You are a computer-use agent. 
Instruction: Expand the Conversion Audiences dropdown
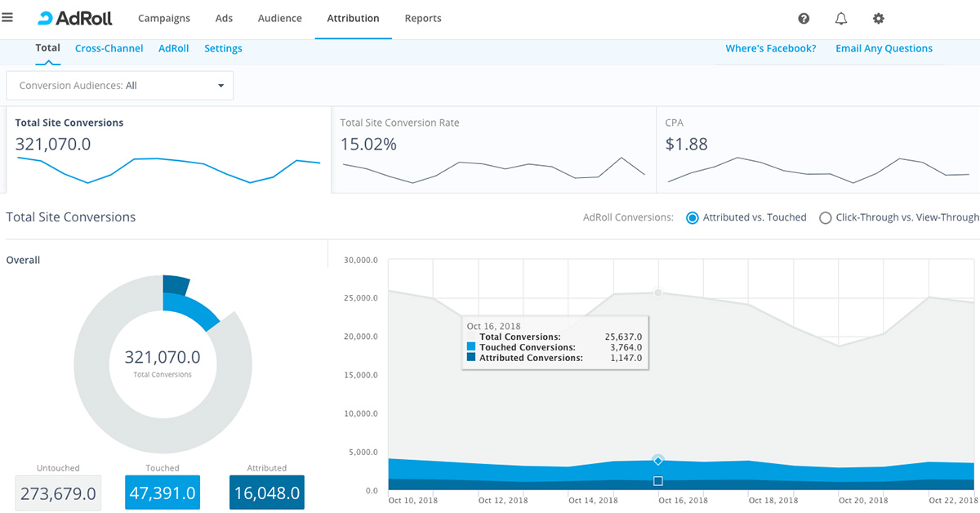119,86
